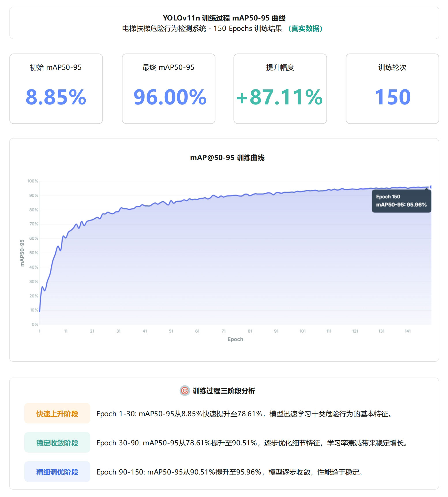
Task: Click the (真实数据) label in header
Action: (x=305, y=29)
